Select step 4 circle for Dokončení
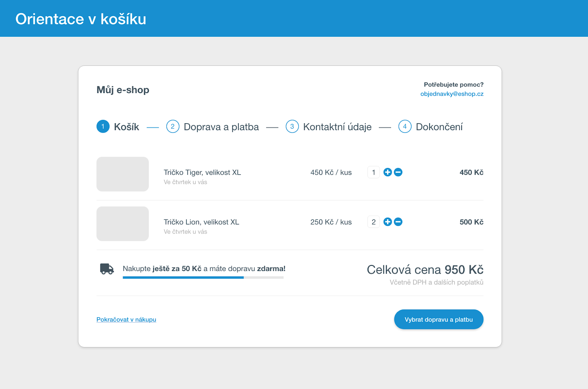The width and height of the screenshot is (588, 389). point(405,126)
